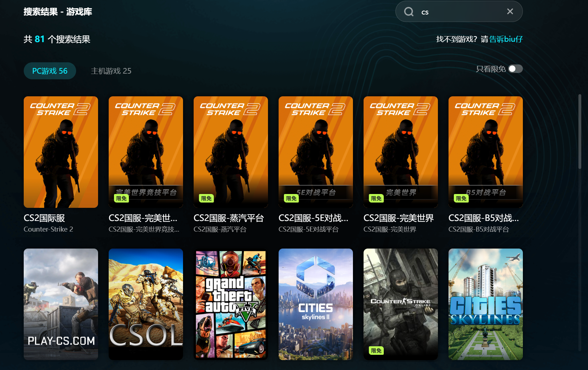The width and height of the screenshot is (588, 370).
Task: Open CS2国服-5E对战平台 cover image
Action: coord(316,152)
